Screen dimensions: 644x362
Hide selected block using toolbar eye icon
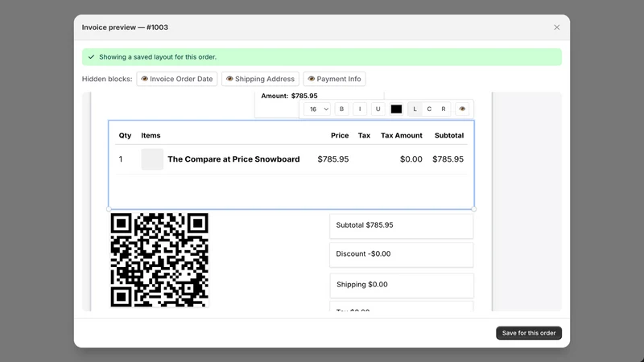462,109
